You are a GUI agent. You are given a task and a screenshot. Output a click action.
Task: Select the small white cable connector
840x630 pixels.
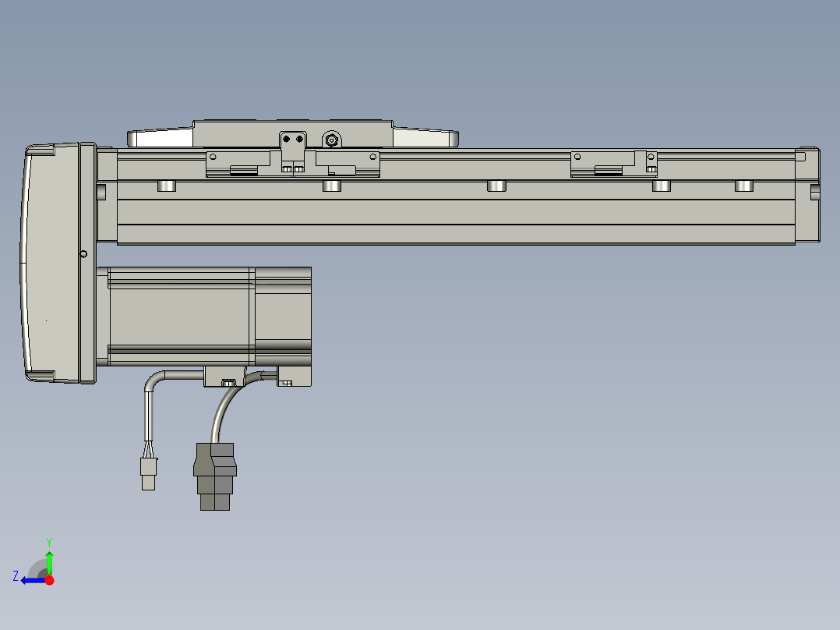point(148,473)
